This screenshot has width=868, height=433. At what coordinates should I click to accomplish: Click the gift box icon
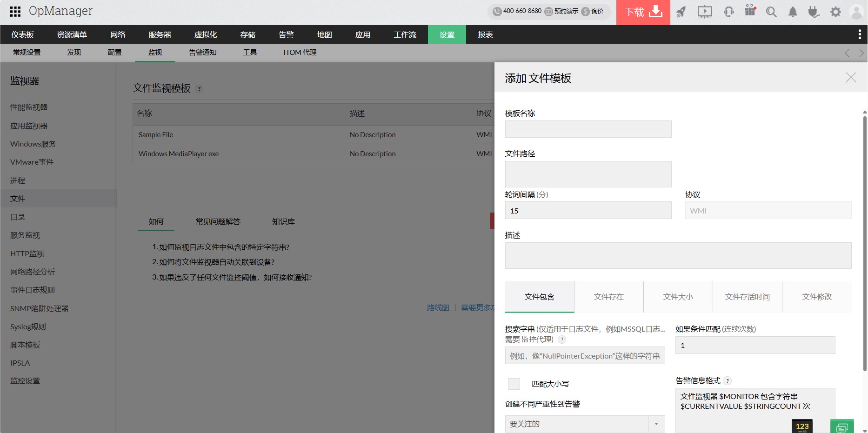pyautogui.click(x=750, y=10)
